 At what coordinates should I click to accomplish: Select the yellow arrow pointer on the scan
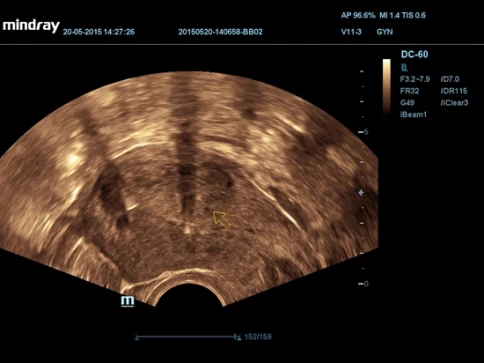coord(222,220)
